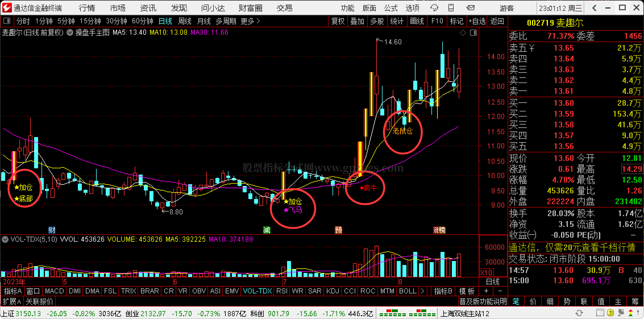Click the market breadth red-green bars indicator
Screen dimensions: 644x319
tap(407, 313)
